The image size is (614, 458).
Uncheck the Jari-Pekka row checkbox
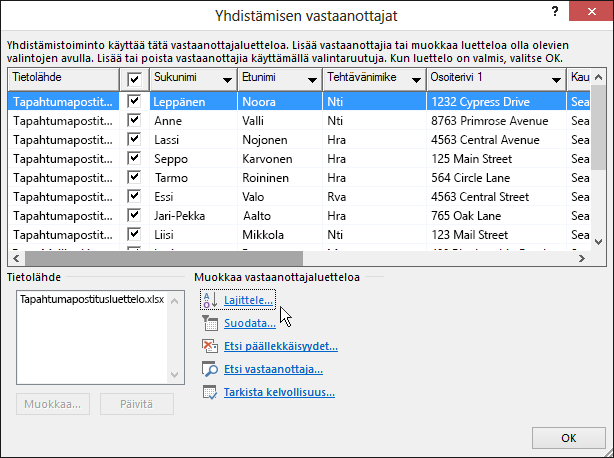click(x=134, y=215)
